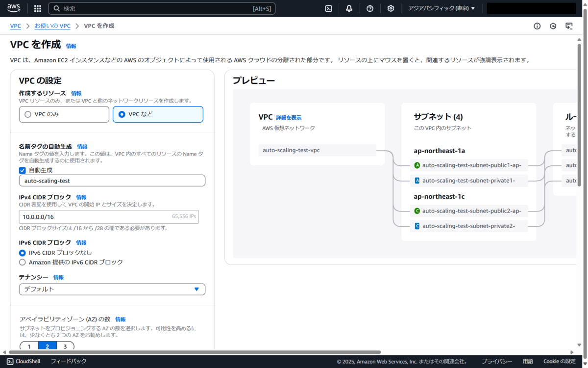Viewport: 588px width, 368px height.
Task: Open the notifications bell icon
Action: [349, 8]
